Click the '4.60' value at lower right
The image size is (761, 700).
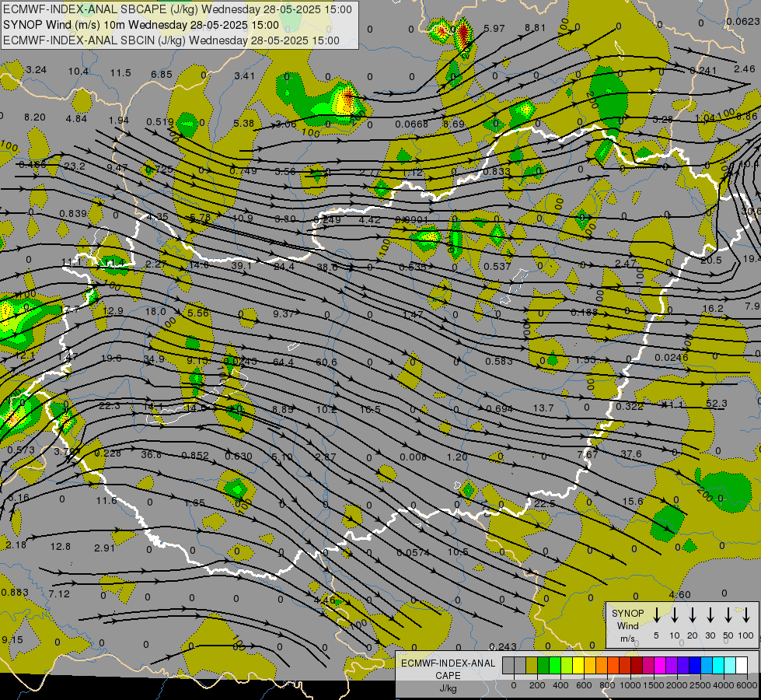coord(679,594)
